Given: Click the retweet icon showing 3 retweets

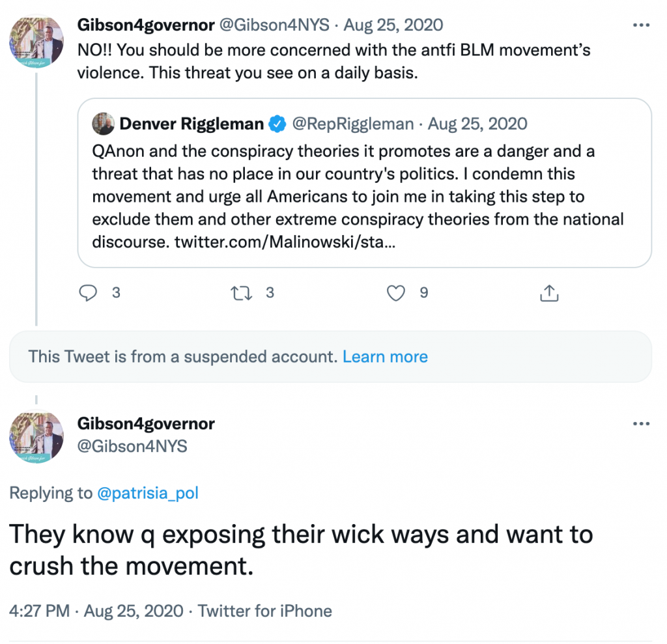Looking at the screenshot, I should 242,293.
